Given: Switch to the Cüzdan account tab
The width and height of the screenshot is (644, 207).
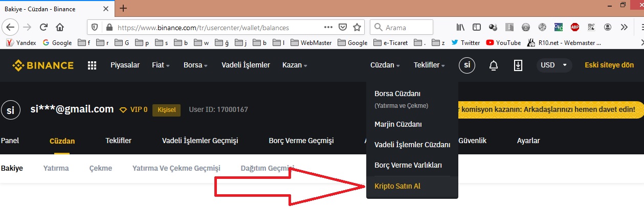Looking at the screenshot, I should point(62,141).
